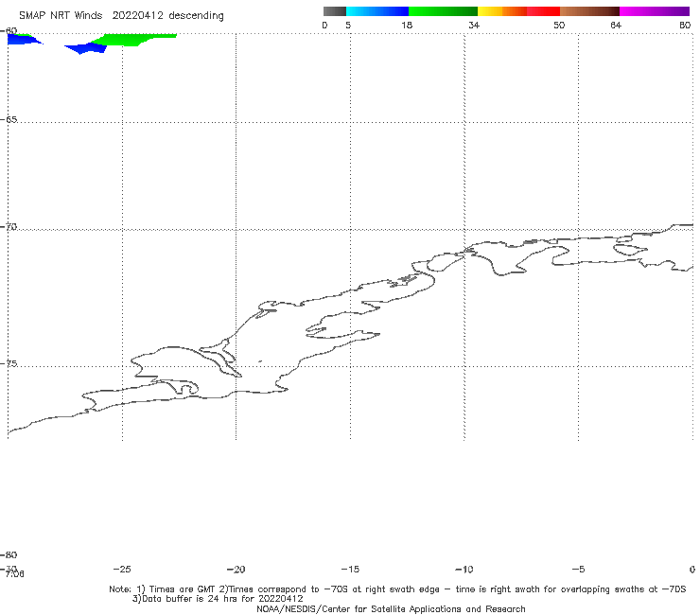Click the color bar label 34
The height and width of the screenshot is (615, 700).
(x=474, y=25)
